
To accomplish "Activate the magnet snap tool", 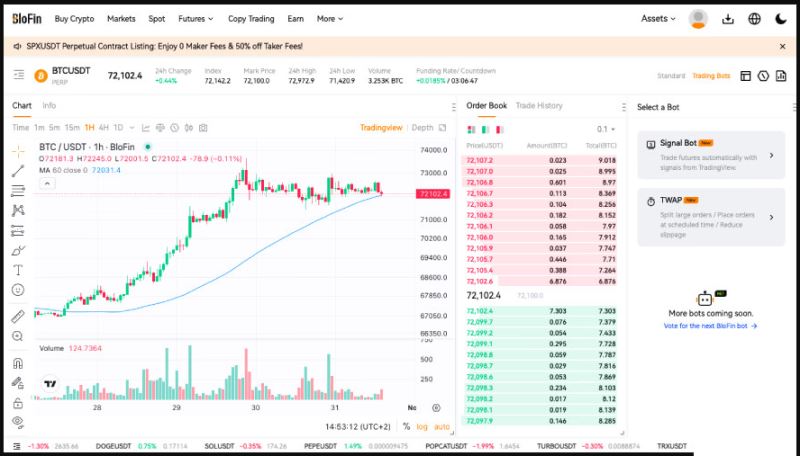I will pos(17,363).
